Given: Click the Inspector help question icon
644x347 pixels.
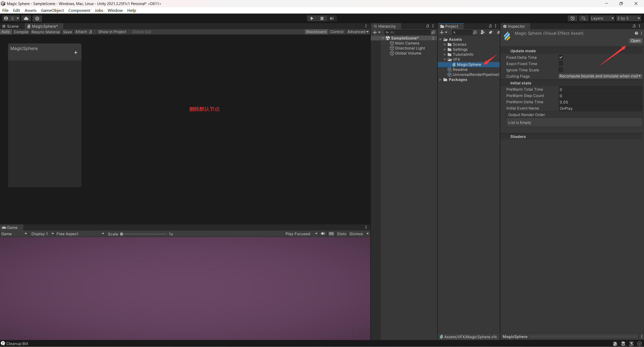Looking at the screenshot, I should point(636,33).
